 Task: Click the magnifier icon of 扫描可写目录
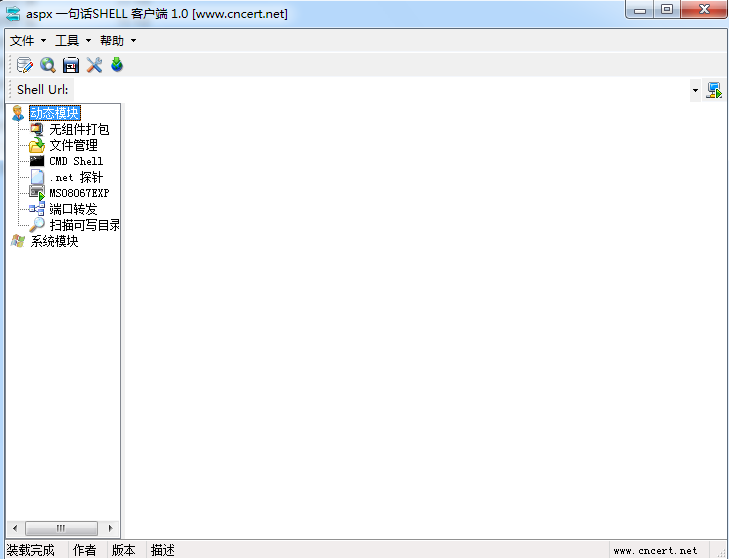pyautogui.click(x=37, y=225)
